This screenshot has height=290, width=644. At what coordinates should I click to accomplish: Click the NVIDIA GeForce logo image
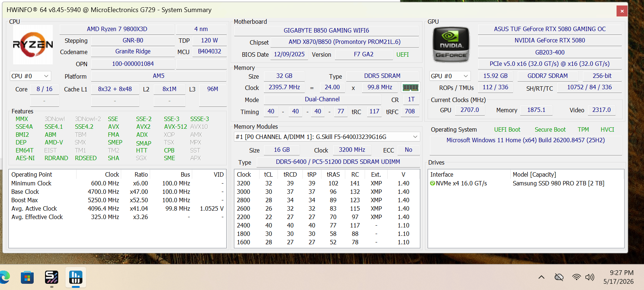[x=451, y=45]
